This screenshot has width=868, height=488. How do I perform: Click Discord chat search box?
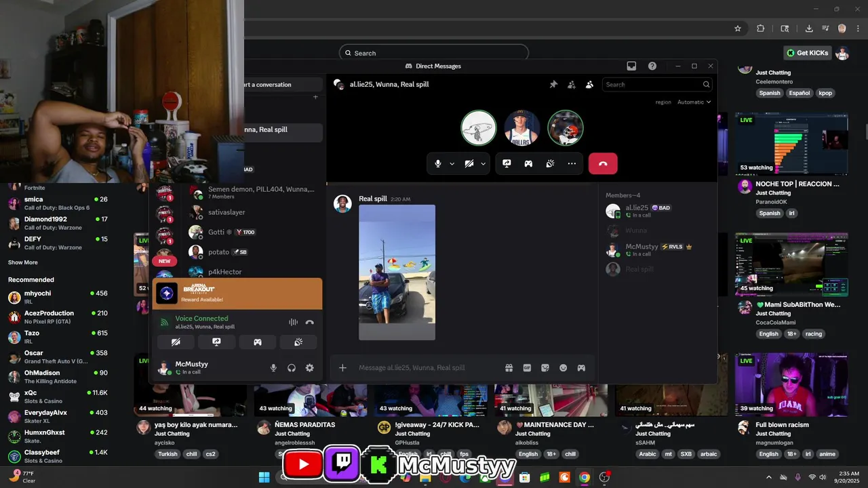[x=658, y=85]
